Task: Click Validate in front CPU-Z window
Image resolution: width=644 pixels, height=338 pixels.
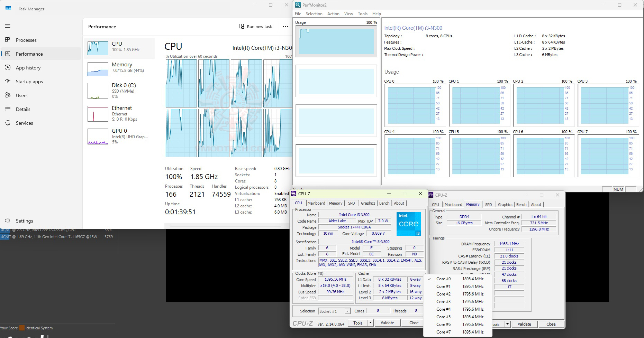Action: tap(387, 323)
